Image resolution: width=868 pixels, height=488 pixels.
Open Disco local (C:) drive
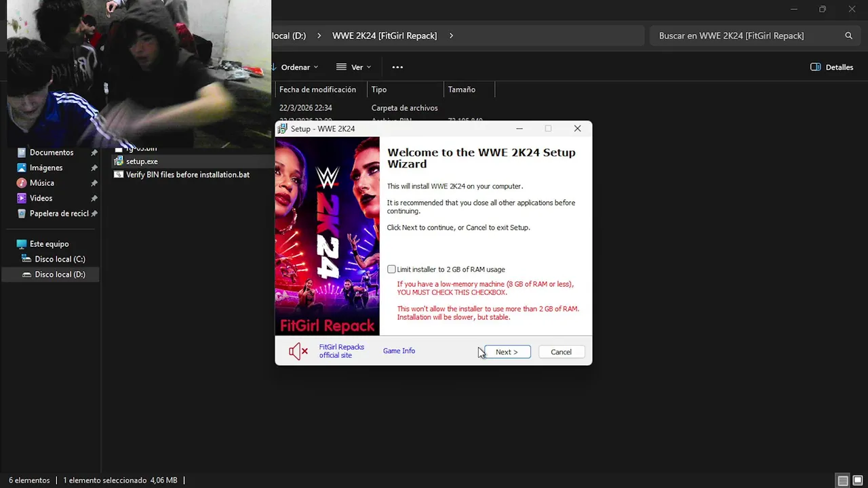(x=60, y=260)
